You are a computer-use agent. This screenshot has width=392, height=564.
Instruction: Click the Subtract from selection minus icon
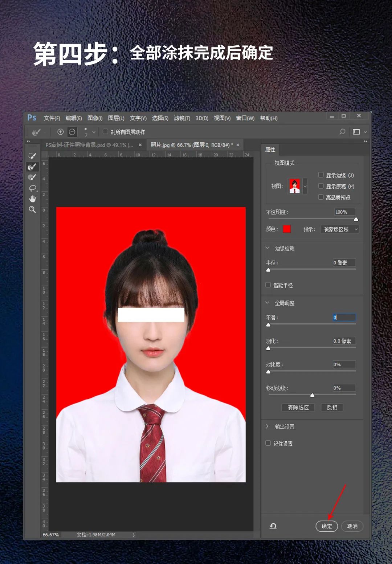pyautogui.click(x=72, y=132)
